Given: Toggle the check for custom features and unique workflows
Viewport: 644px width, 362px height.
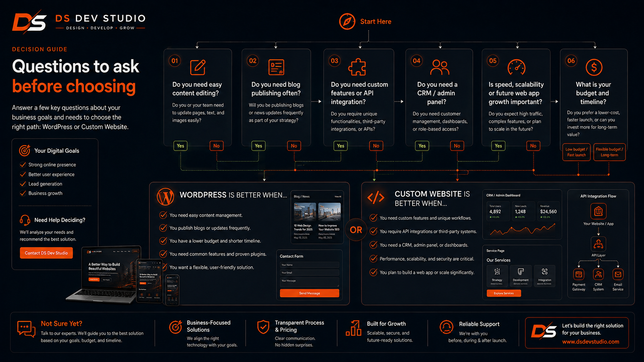Looking at the screenshot, I should tap(373, 218).
